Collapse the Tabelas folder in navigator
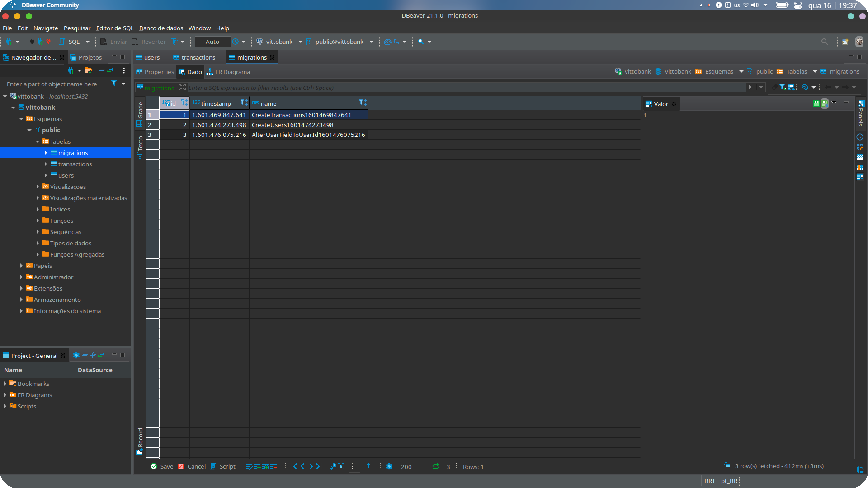The width and height of the screenshot is (868, 488). [38, 141]
